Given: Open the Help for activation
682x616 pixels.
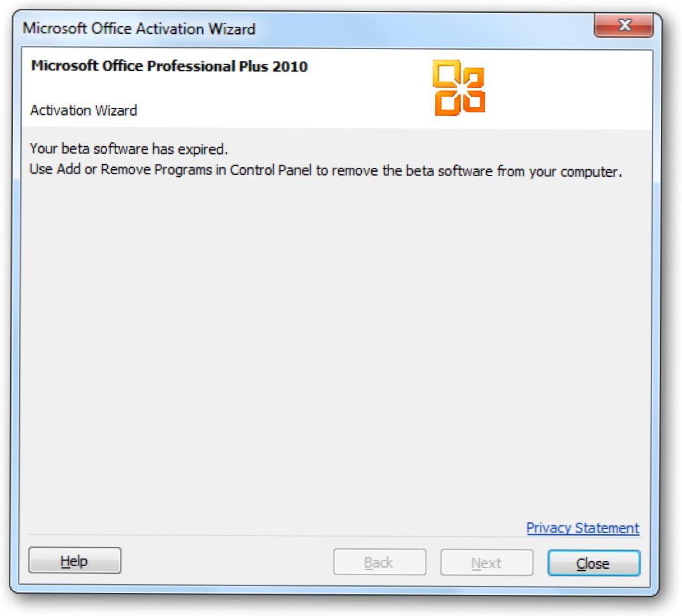Looking at the screenshot, I should (75, 562).
